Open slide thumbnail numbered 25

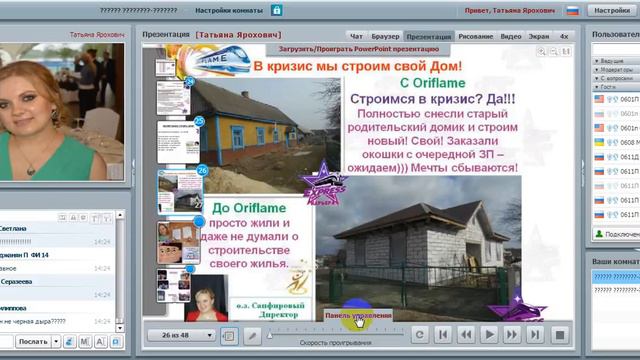178,142
